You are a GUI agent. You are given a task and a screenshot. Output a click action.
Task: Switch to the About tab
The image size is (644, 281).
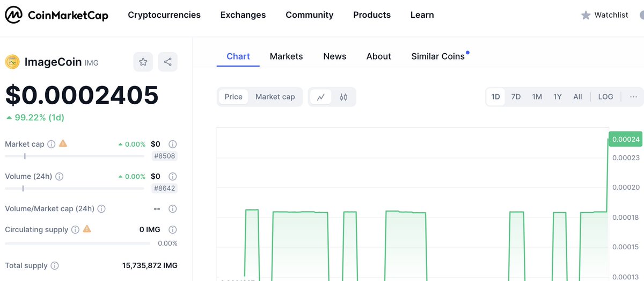[379, 56]
